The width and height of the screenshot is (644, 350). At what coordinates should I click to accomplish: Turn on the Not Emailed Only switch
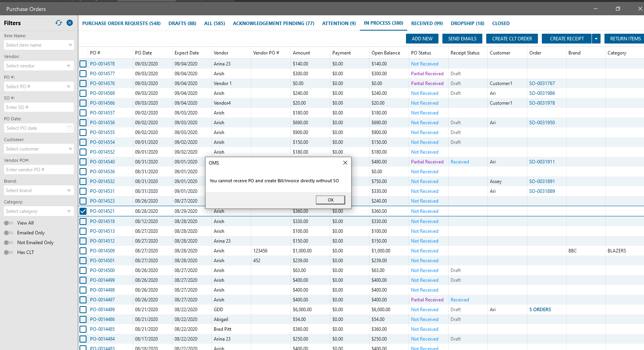pyautogui.click(x=9, y=243)
